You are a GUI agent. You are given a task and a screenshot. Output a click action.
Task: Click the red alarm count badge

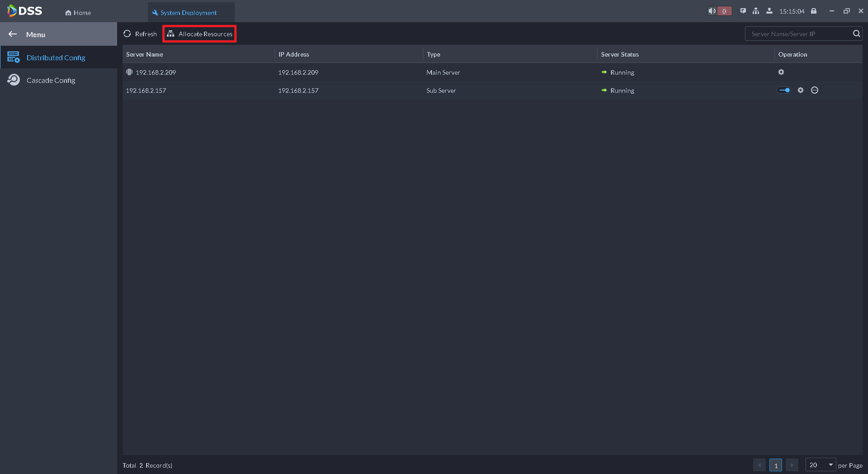(724, 11)
